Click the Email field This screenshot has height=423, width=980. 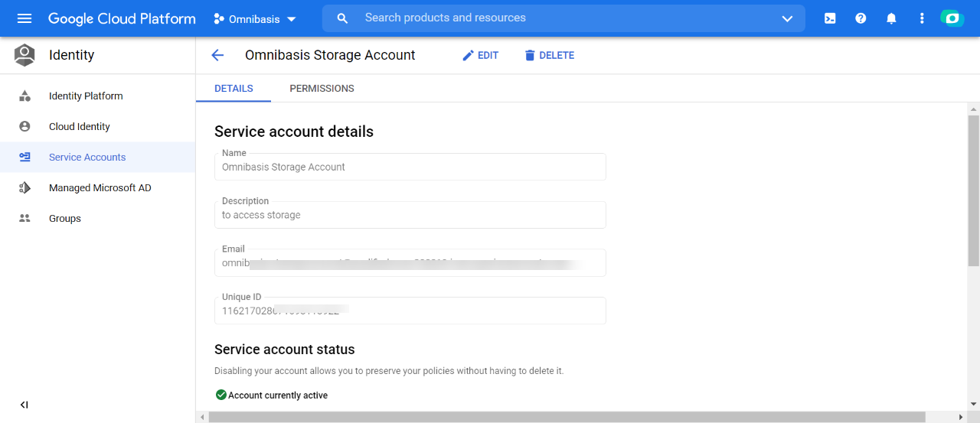(410, 262)
